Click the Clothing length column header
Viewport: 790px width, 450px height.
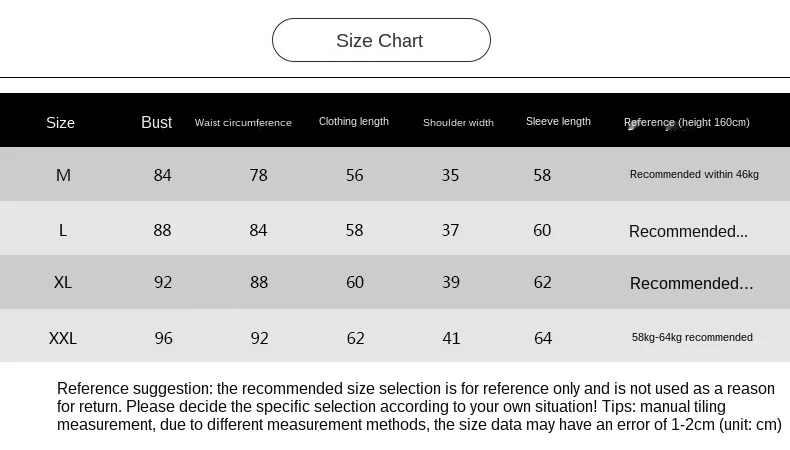coord(354,122)
